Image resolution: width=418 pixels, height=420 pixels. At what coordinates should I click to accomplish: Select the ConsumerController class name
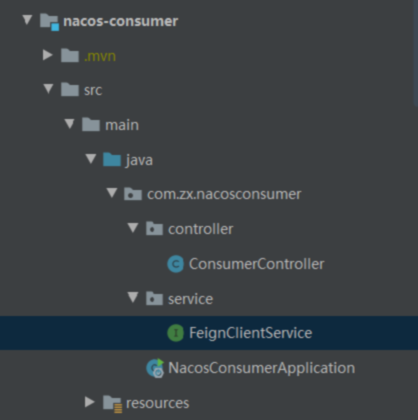257,264
